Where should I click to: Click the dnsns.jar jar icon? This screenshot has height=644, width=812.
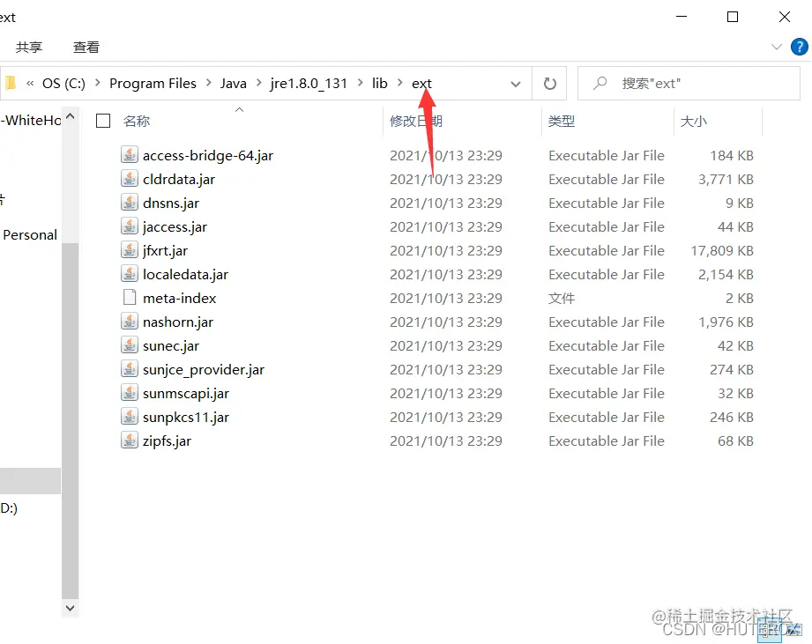(130, 203)
